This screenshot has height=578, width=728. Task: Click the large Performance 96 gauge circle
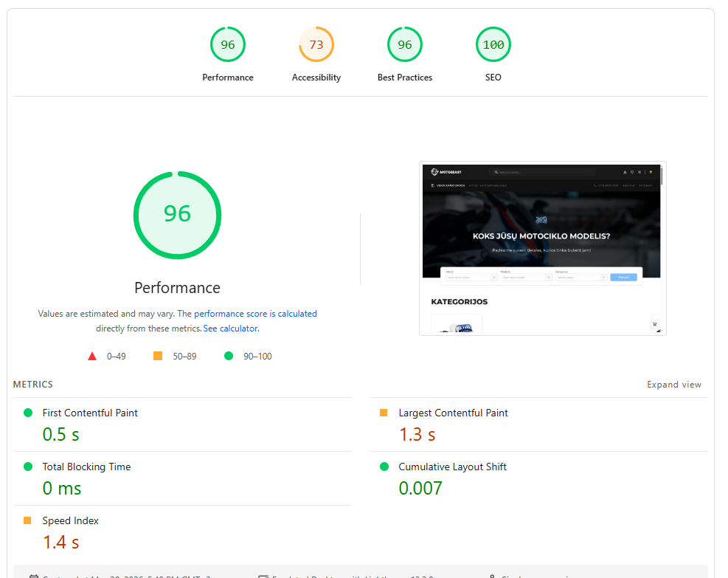coord(177,215)
